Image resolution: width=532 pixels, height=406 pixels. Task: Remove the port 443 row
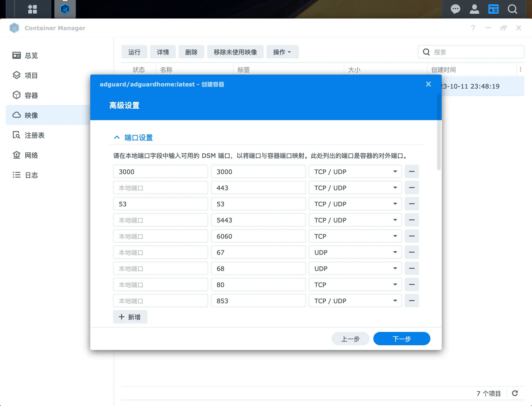[x=412, y=188]
